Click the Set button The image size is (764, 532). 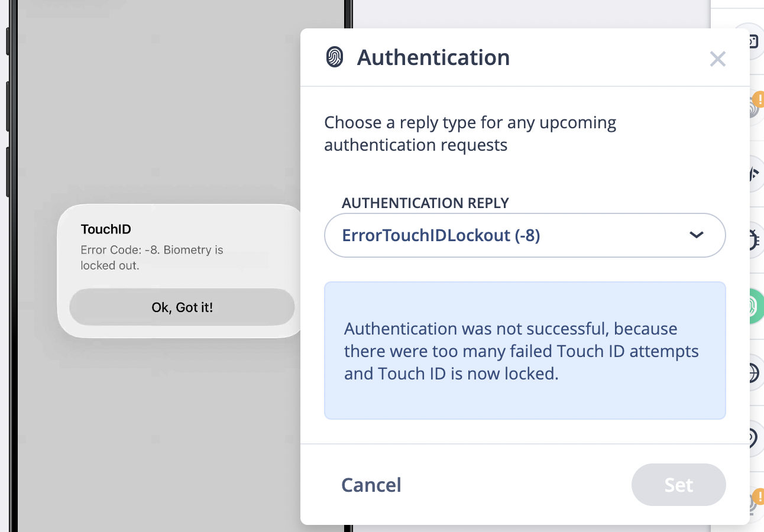[x=678, y=485]
